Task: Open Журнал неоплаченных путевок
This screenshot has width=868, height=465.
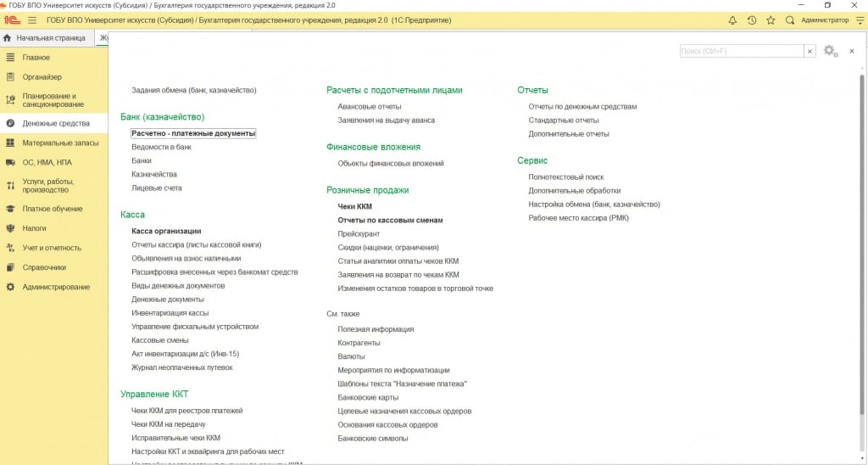Action: (182, 367)
